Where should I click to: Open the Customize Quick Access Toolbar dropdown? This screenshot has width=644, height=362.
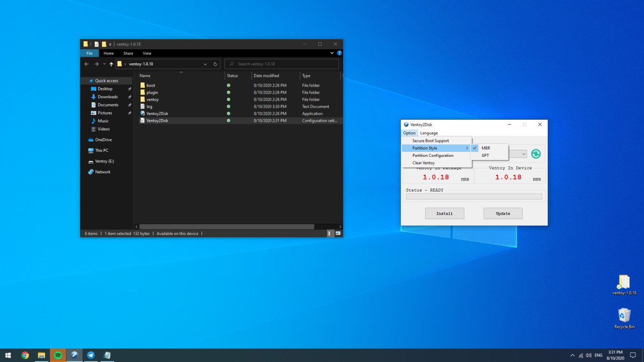coord(110,44)
